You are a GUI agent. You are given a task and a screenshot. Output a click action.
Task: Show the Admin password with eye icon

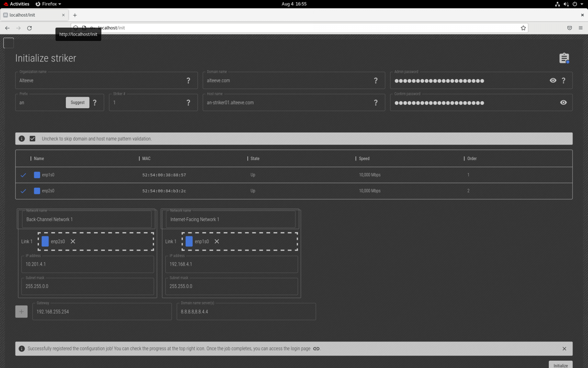click(553, 81)
